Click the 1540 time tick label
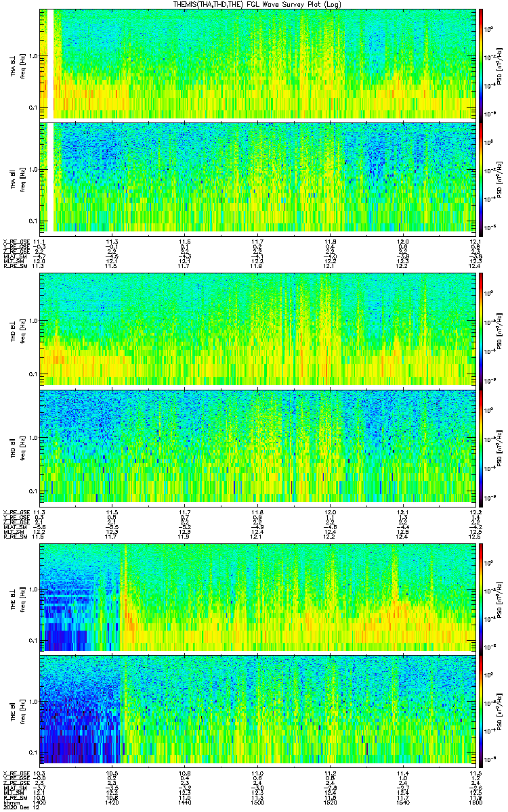Image resolution: width=508 pixels, height=812 pixels. (x=402, y=802)
